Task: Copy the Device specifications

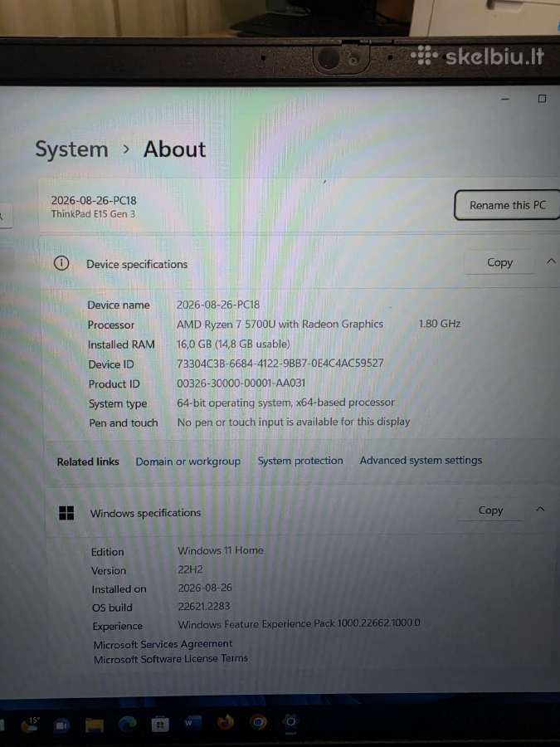Action: (499, 262)
